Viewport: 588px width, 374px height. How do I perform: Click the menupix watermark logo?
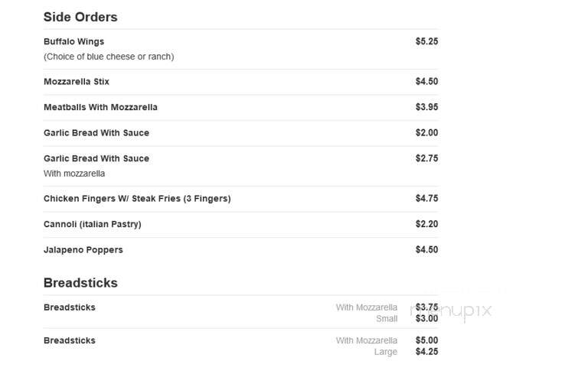point(451,311)
